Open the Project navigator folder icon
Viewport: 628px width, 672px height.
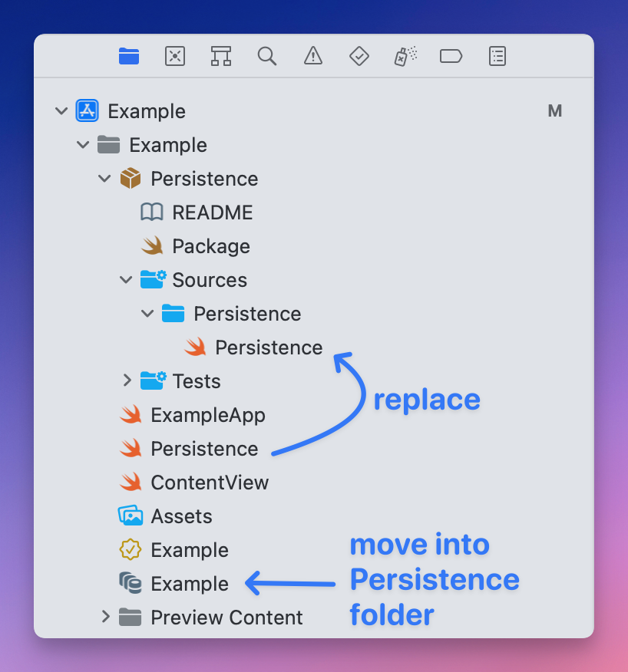129,56
